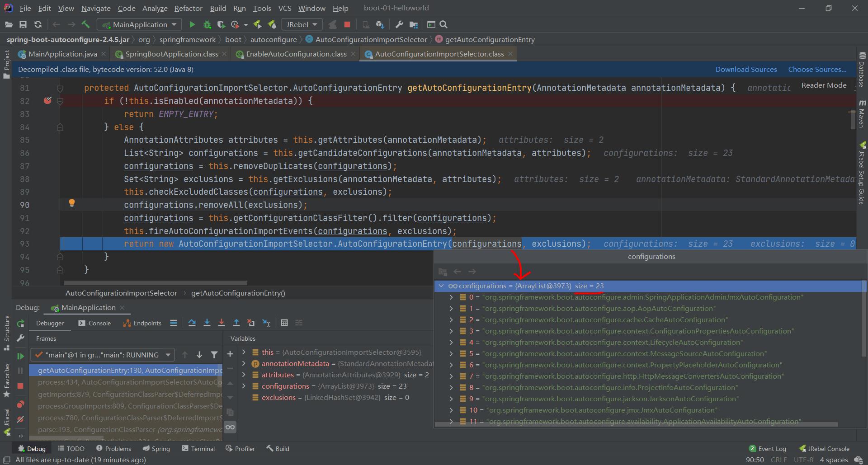Image resolution: width=868 pixels, height=465 pixels.
Task: Open settings wrench in top toolbar
Action: 399,24
